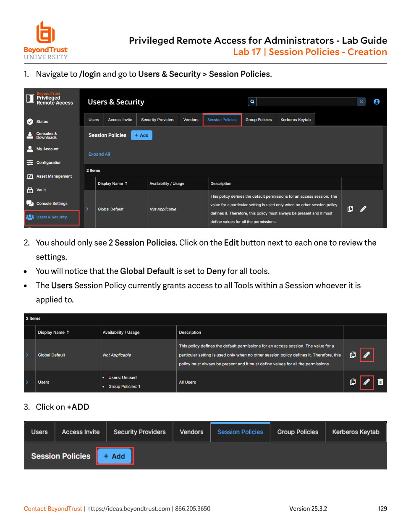Click the Privileged Remote Access logo
Screen dimensions: 411x532
click(50, 99)
